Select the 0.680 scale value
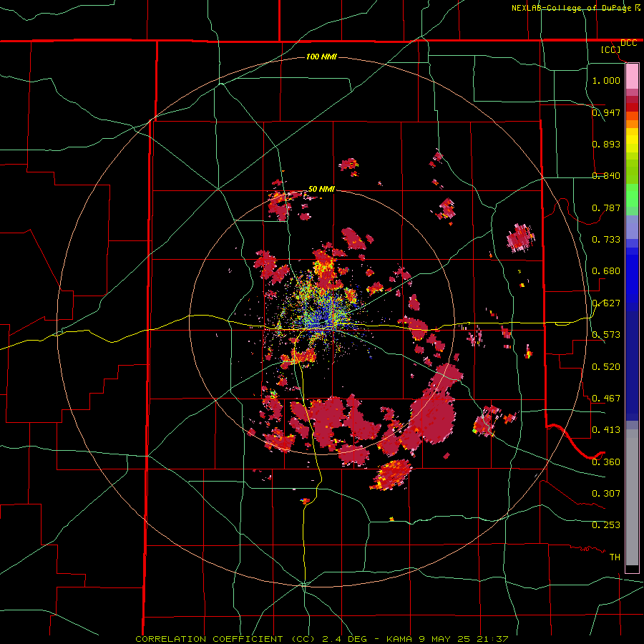644x644 pixels. (606, 271)
